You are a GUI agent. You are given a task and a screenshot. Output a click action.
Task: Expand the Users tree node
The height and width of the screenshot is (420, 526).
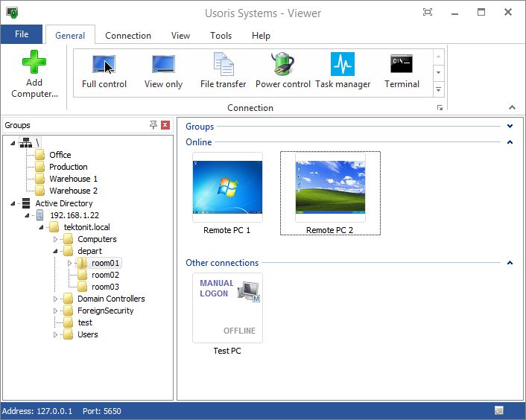point(55,334)
